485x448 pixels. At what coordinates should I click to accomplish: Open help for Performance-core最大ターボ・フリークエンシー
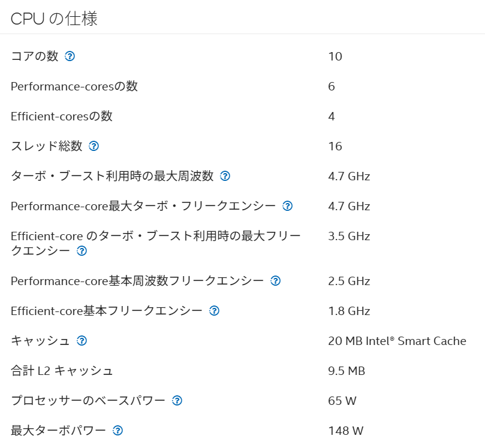coord(287,206)
